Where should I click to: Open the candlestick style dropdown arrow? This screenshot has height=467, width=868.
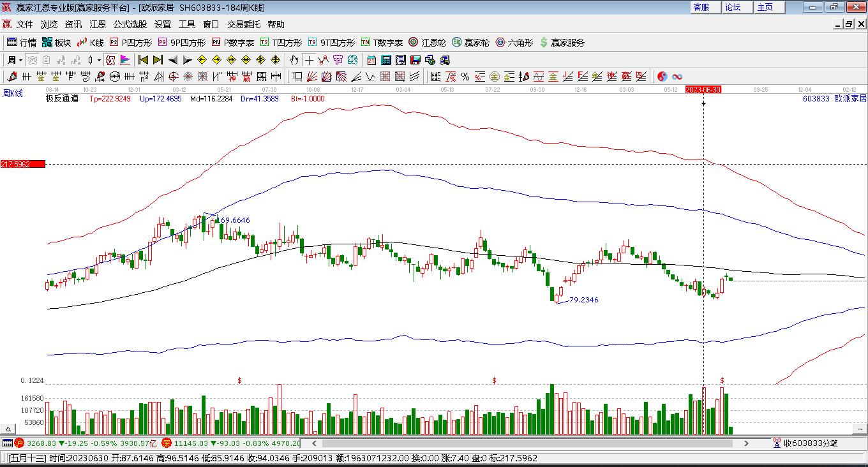(x=99, y=60)
